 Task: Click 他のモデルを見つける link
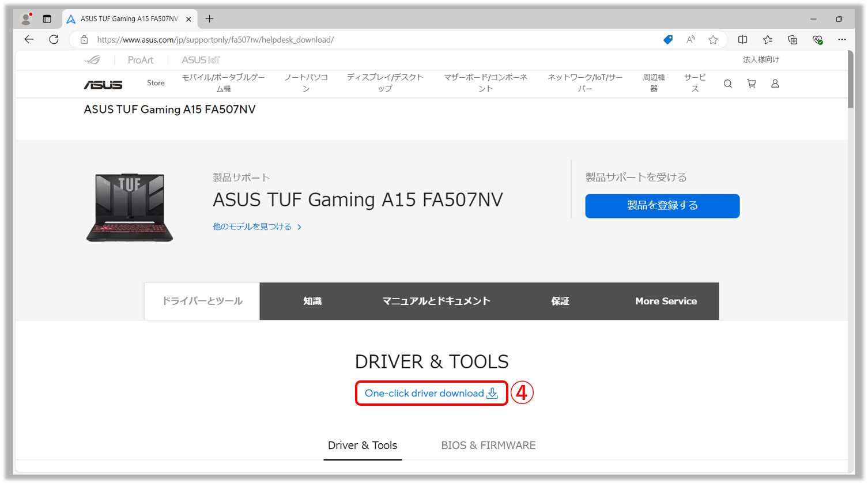coord(257,227)
